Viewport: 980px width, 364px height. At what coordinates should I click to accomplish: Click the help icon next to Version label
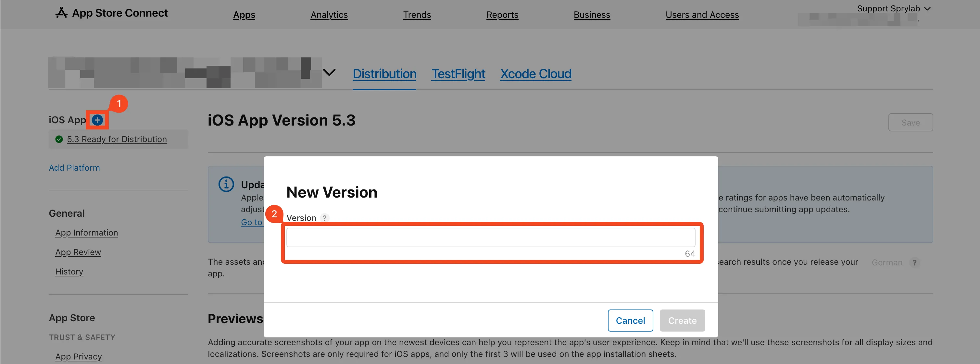(x=324, y=218)
